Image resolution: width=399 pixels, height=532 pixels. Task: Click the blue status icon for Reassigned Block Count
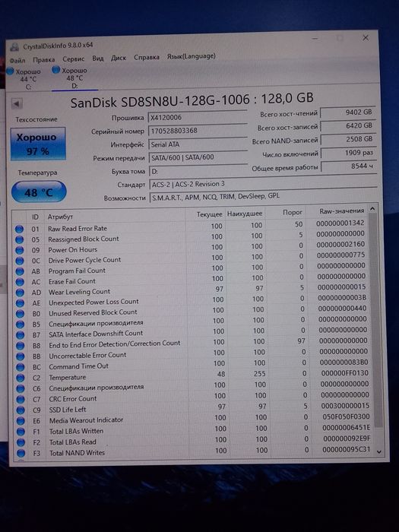tap(19, 240)
